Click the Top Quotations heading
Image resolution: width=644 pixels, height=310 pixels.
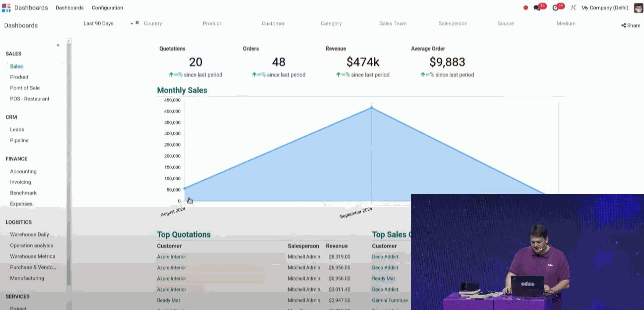click(184, 234)
